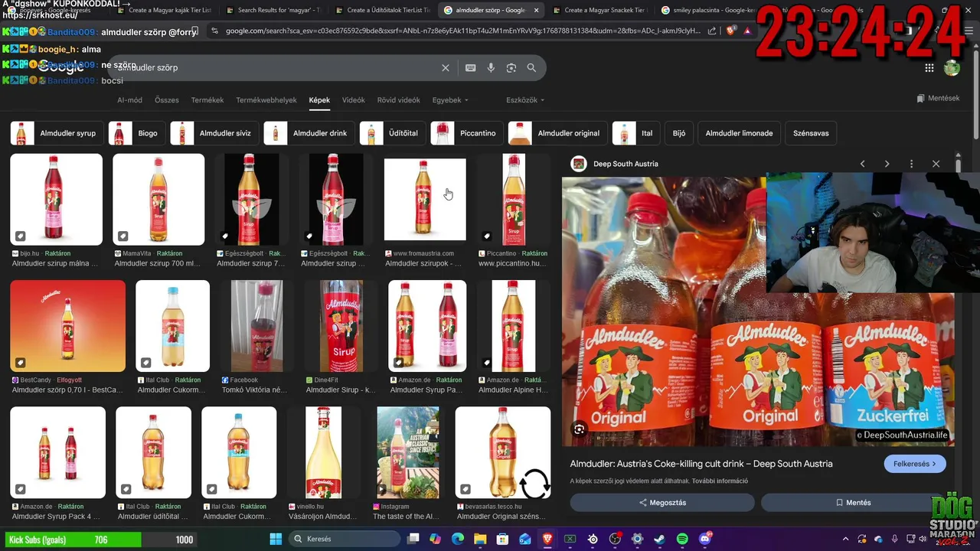This screenshot has width=980, height=551.
Task: Click the Brave Shields lion icon
Action: 730,31
